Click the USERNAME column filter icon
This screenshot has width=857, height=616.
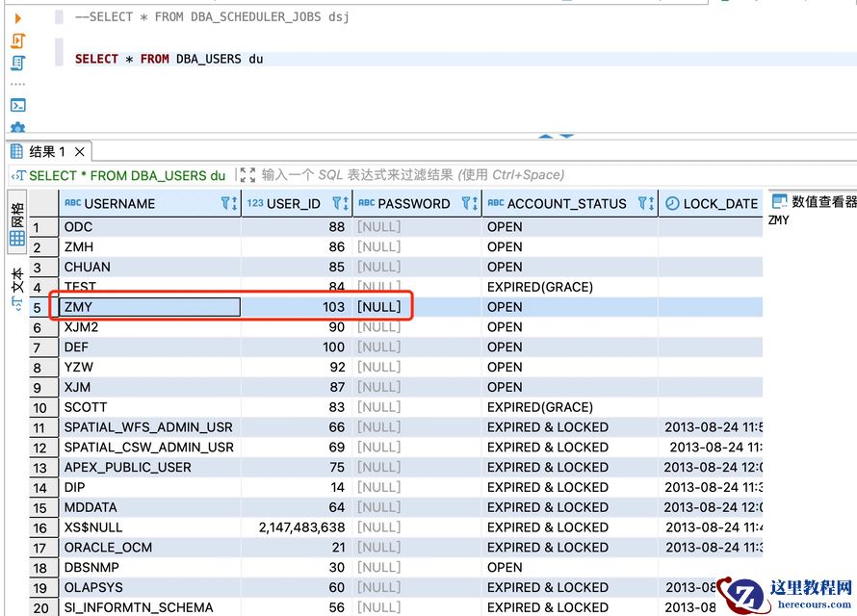pos(225,203)
